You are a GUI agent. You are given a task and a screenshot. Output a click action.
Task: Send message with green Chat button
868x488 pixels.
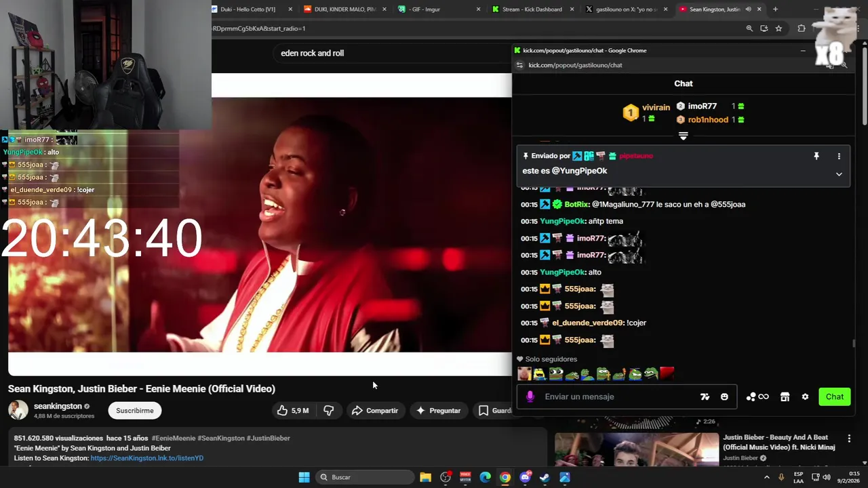pyautogui.click(x=835, y=396)
